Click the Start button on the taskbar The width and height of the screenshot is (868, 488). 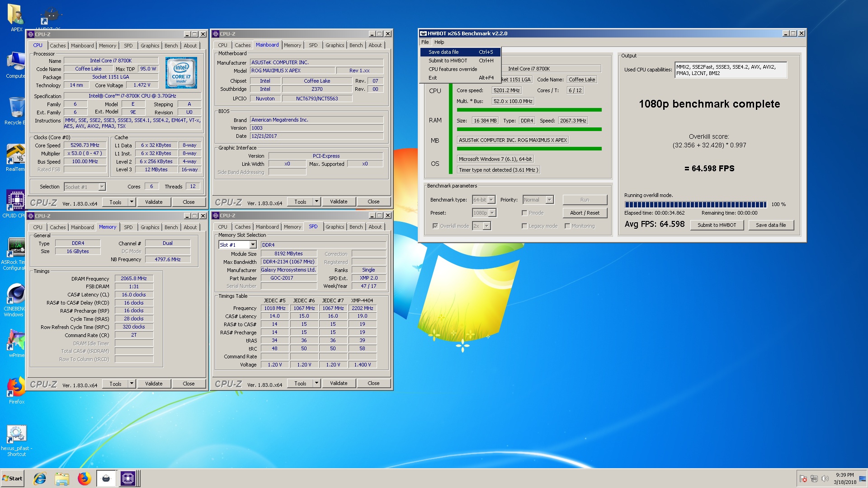13,479
